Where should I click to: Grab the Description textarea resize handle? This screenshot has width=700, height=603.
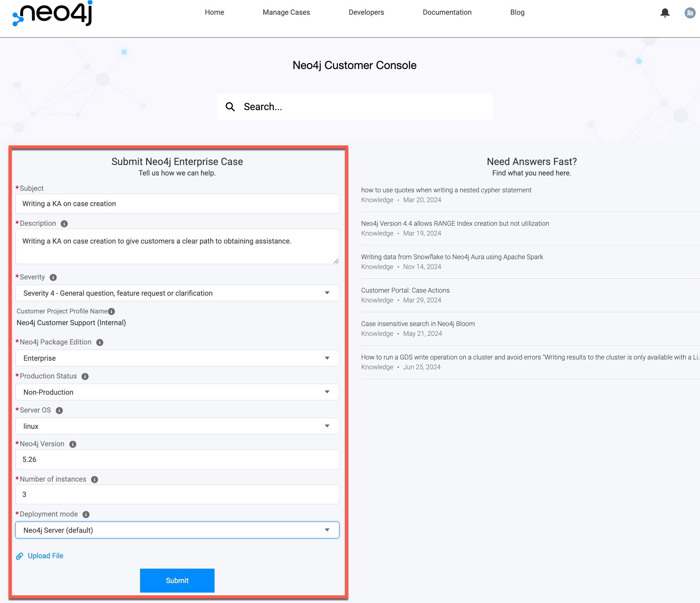tap(336, 261)
